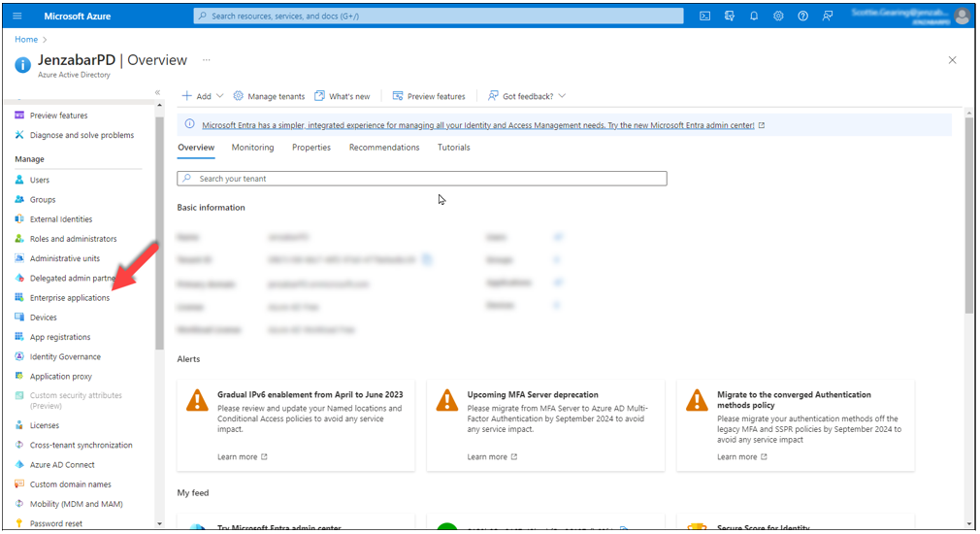Image resolution: width=980 pixels, height=534 pixels.
Task: Click the Devices icon in sidebar
Action: tap(19, 317)
